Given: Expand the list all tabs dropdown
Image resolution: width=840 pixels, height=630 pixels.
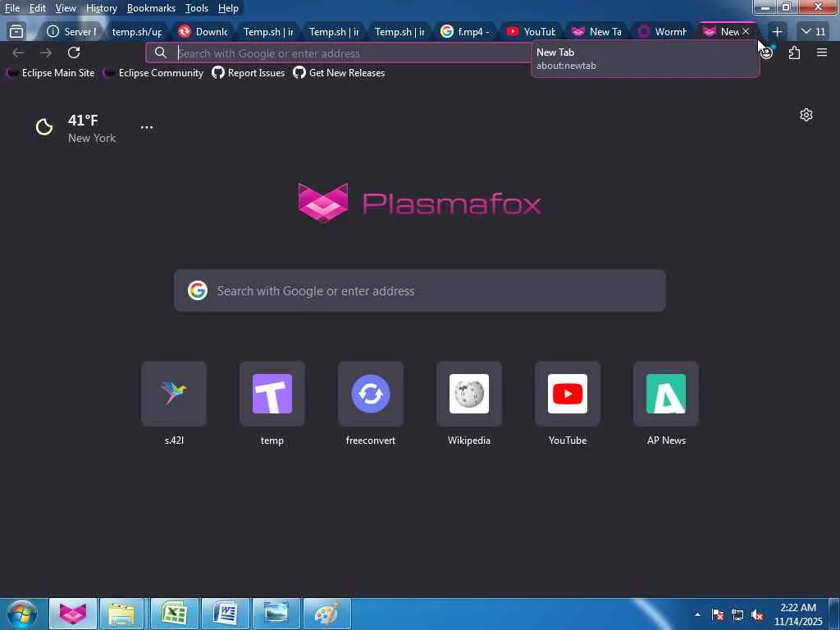Looking at the screenshot, I should pos(813,32).
